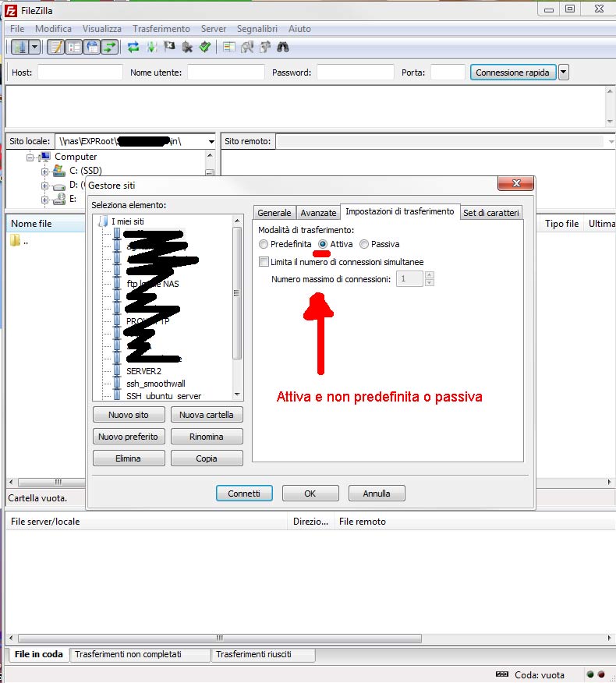Viewport: 616px width, 683px height.
Task: Expand the C: (SSD) tree node
Action: point(44,172)
